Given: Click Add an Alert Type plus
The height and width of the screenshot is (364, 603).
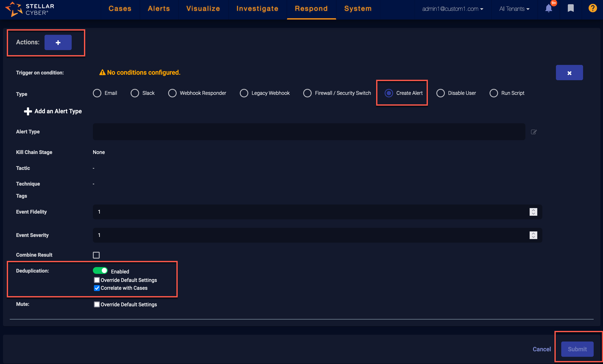Looking at the screenshot, I should click(28, 111).
